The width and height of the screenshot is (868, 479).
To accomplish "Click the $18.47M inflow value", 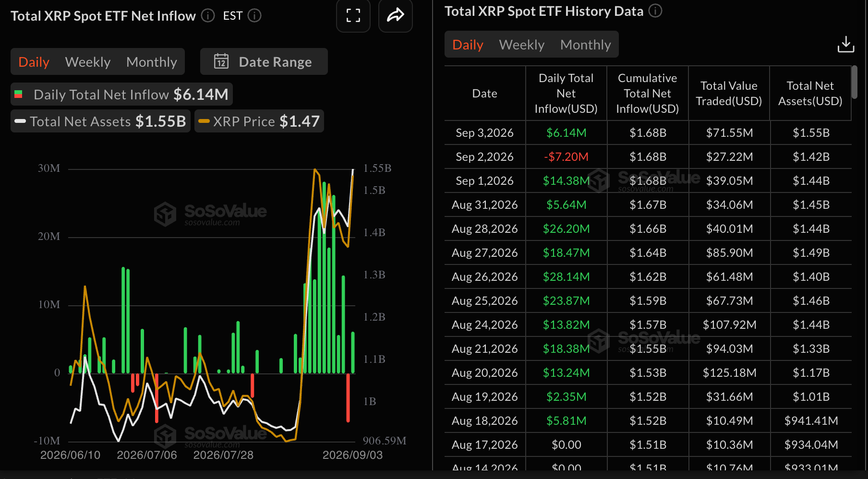I will coord(567,253).
